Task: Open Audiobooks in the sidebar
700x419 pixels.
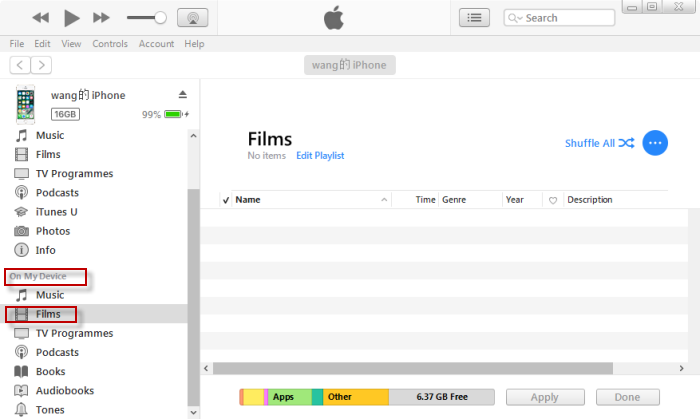Action: click(x=65, y=391)
